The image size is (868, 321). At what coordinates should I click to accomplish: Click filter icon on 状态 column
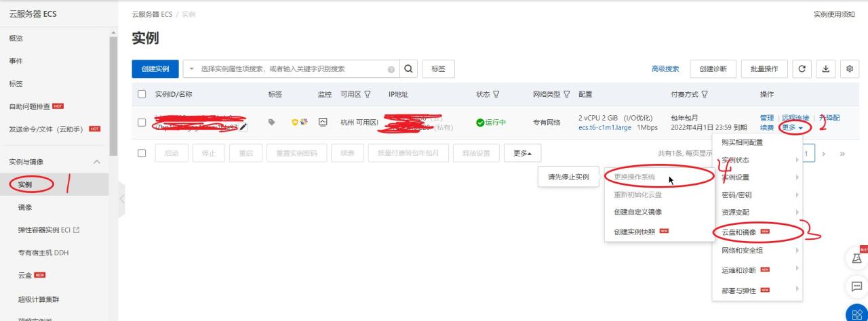tap(496, 94)
